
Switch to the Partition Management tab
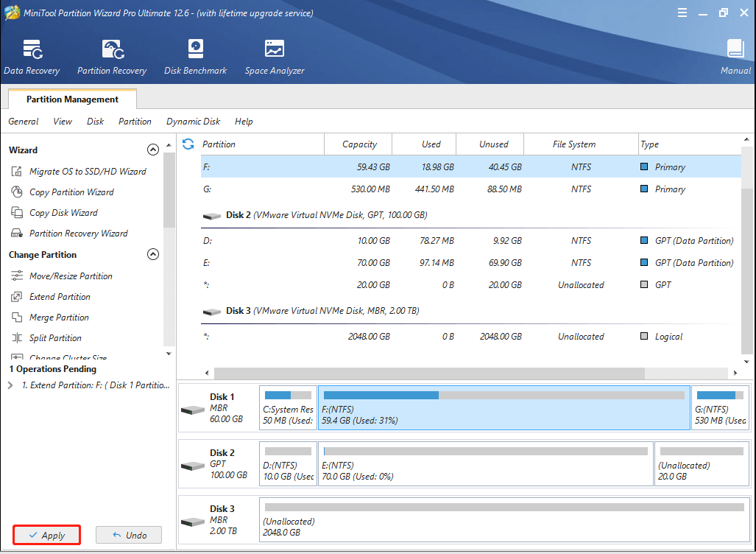pyautogui.click(x=71, y=99)
